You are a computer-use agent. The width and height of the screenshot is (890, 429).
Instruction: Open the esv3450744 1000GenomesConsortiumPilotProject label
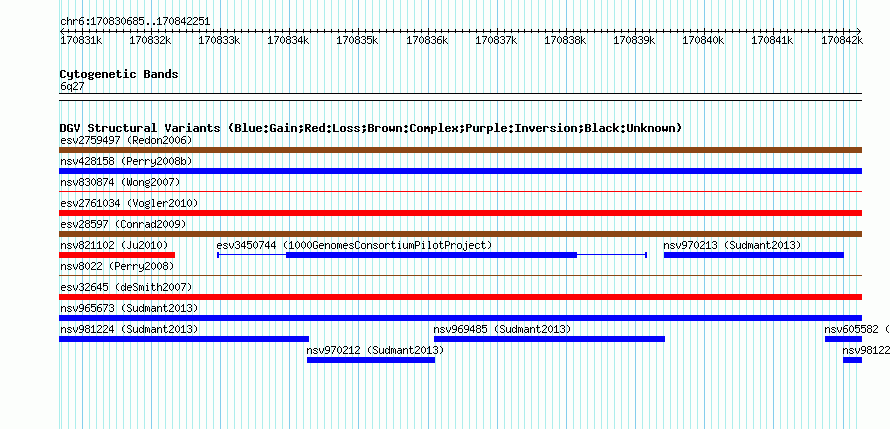[x=354, y=245]
